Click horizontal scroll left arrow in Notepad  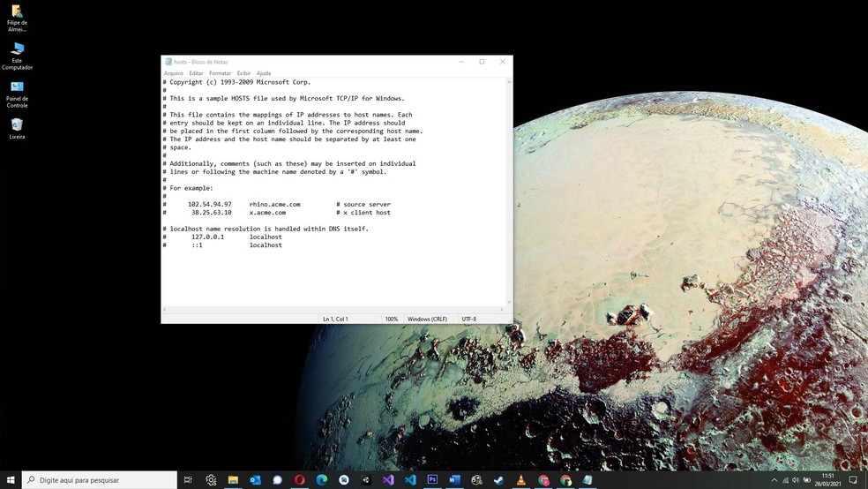coord(164,310)
